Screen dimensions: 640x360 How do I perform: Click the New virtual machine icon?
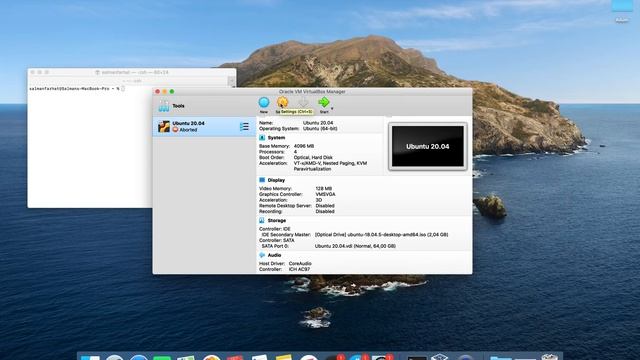264,102
